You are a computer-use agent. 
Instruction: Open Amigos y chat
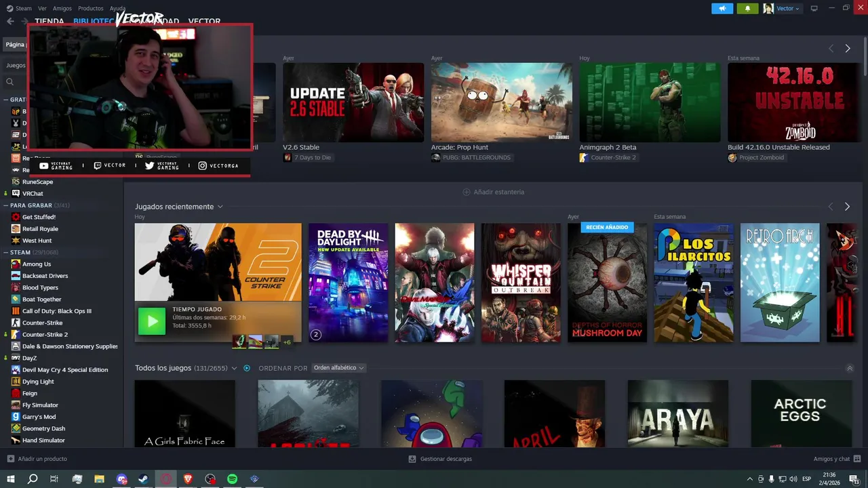pos(837,459)
